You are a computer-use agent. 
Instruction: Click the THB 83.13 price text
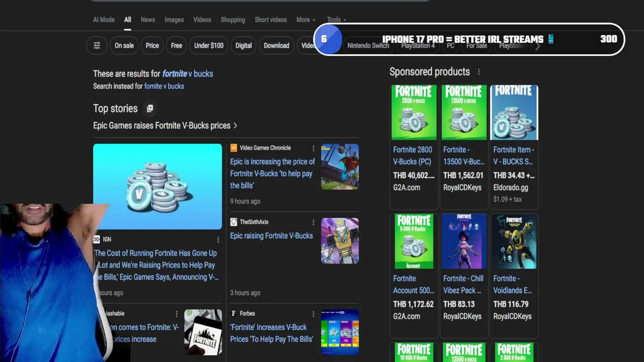(459, 304)
